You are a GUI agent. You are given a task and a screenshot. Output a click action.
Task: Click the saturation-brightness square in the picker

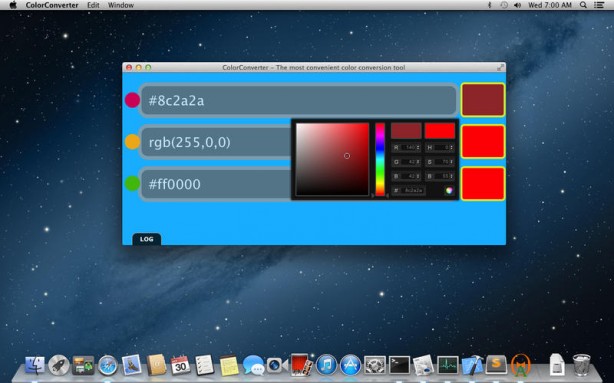point(332,159)
